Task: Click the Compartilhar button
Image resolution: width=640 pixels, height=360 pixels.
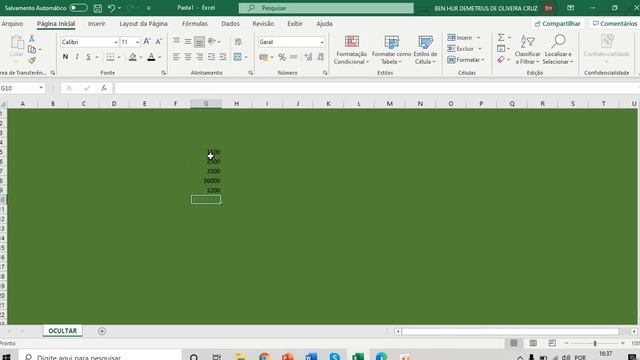Action: (x=557, y=24)
